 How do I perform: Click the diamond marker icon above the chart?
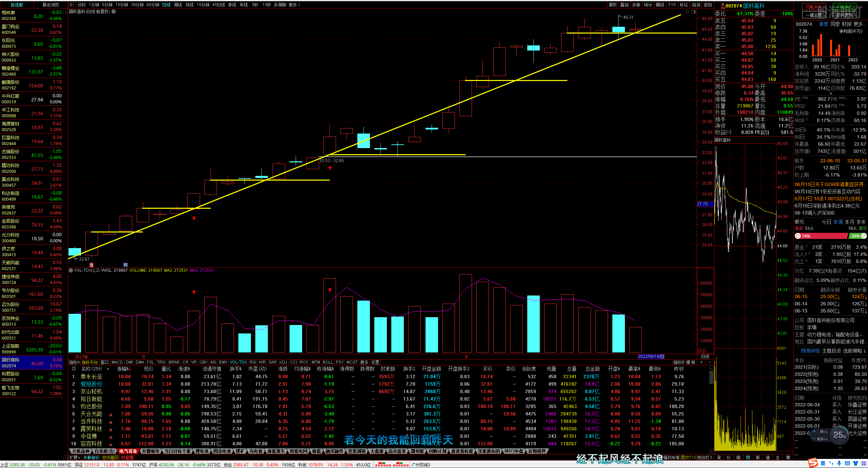[687, 12]
